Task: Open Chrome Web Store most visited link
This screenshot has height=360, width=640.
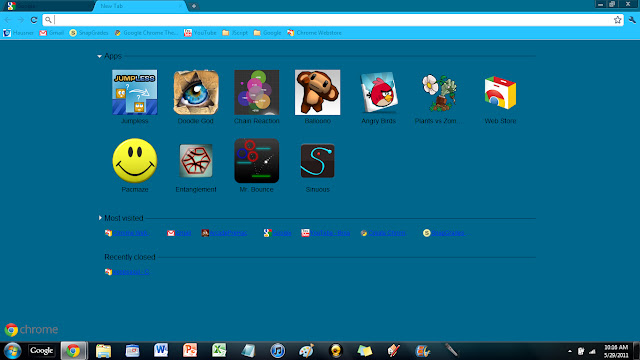Action: click(x=127, y=233)
